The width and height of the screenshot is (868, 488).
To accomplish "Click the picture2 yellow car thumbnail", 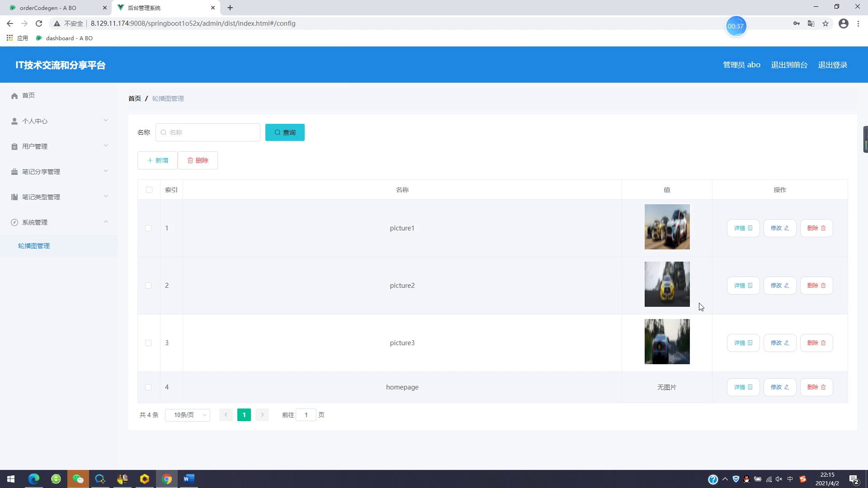I will coord(667,284).
